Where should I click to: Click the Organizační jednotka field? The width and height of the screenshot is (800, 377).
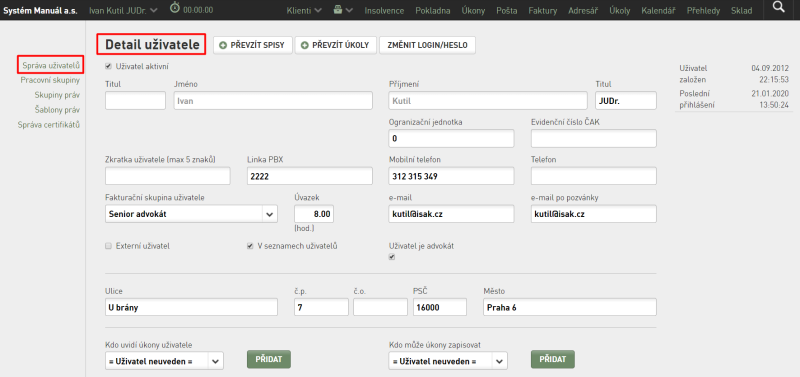[x=452, y=138]
